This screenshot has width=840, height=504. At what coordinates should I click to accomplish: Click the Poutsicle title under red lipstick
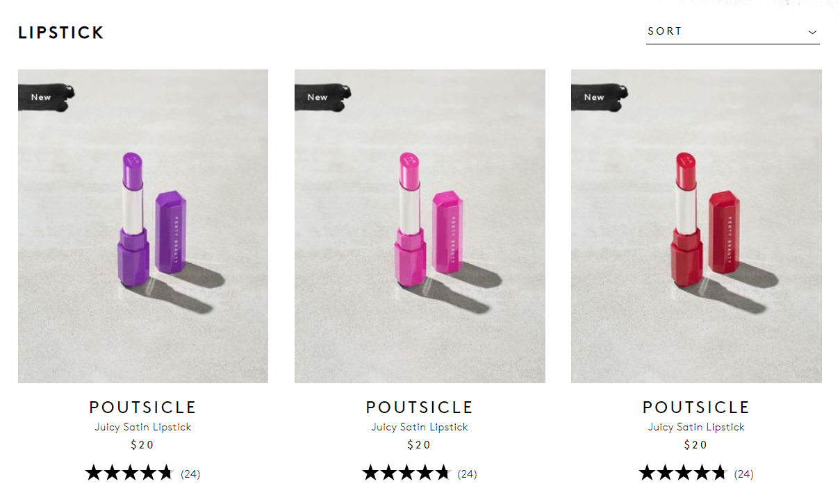pyautogui.click(x=696, y=408)
